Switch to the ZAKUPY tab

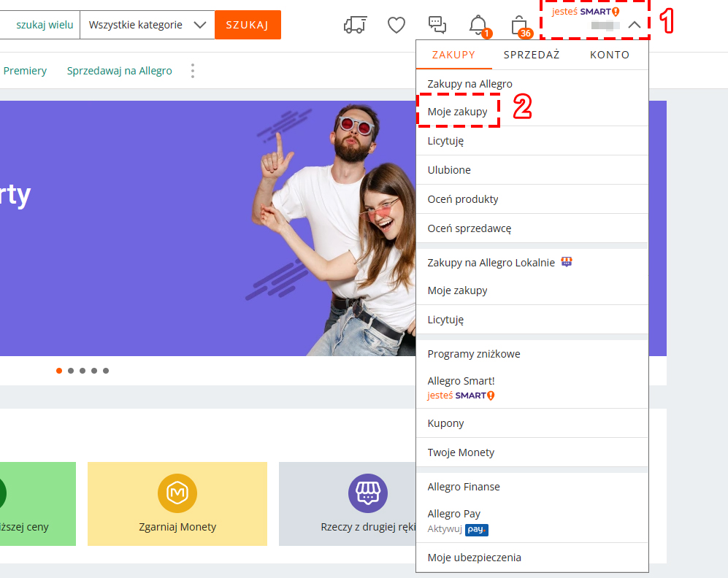(453, 55)
